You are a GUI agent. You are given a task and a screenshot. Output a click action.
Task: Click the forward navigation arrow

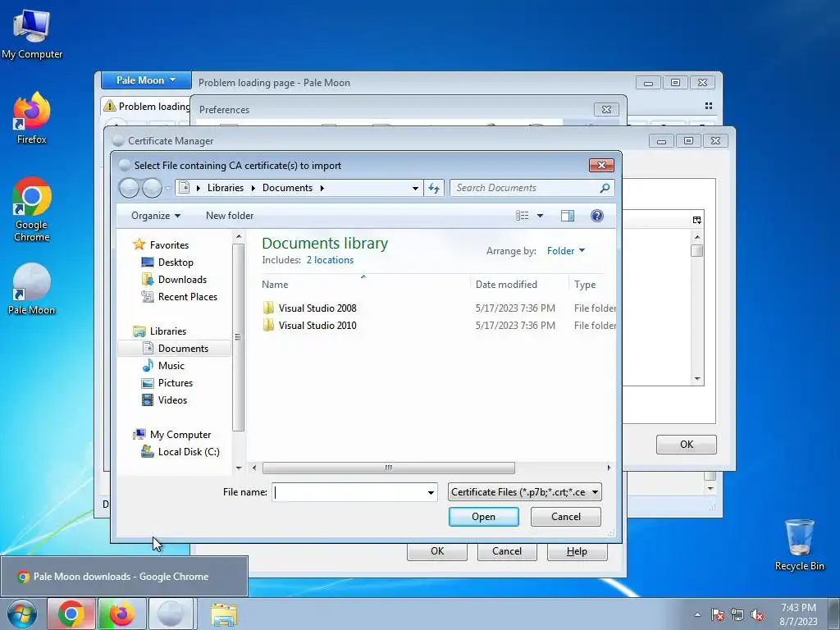[152, 188]
